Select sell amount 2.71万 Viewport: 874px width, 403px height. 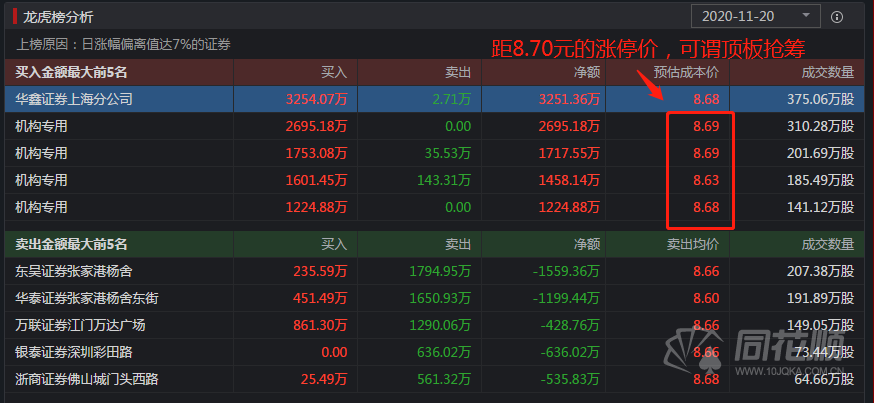pos(451,99)
